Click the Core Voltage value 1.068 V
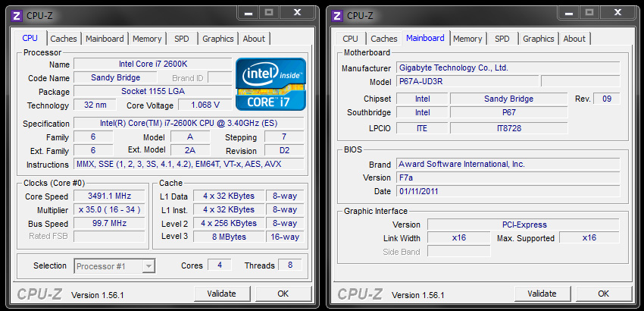 (205, 105)
